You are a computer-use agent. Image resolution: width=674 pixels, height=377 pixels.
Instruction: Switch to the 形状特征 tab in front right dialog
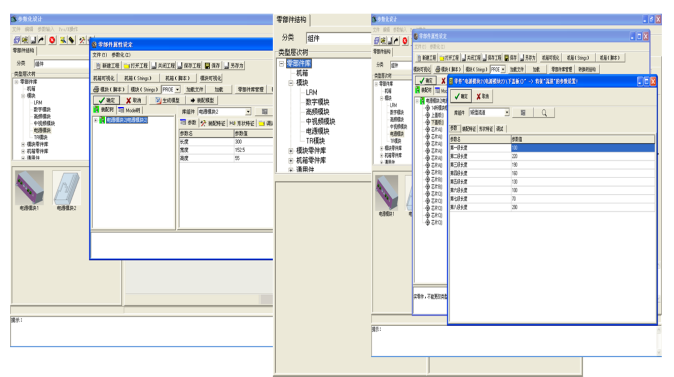pyautogui.click(x=486, y=129)
